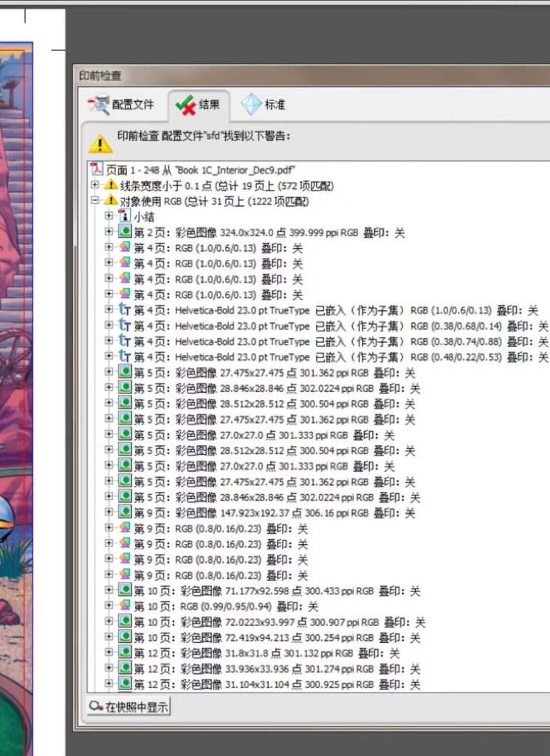Click the info icon beside 小结
The image size is (550, 756).
[125, 216]
